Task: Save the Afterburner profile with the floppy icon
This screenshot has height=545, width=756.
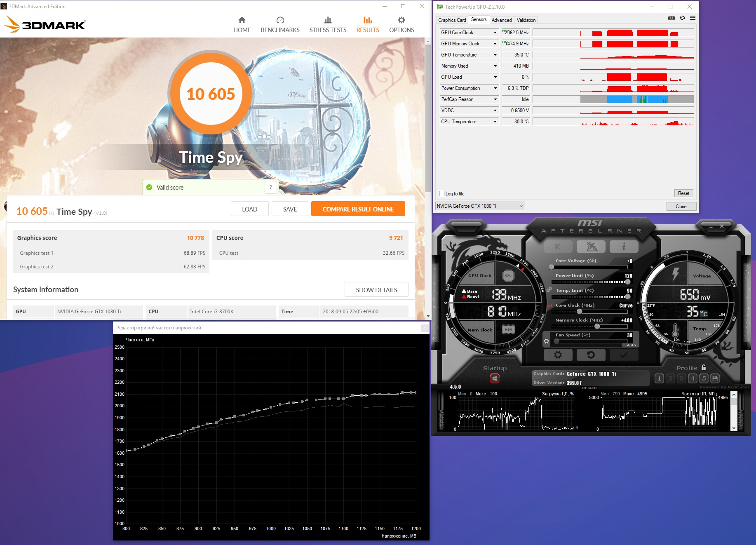Action: [x=715, y=378]
